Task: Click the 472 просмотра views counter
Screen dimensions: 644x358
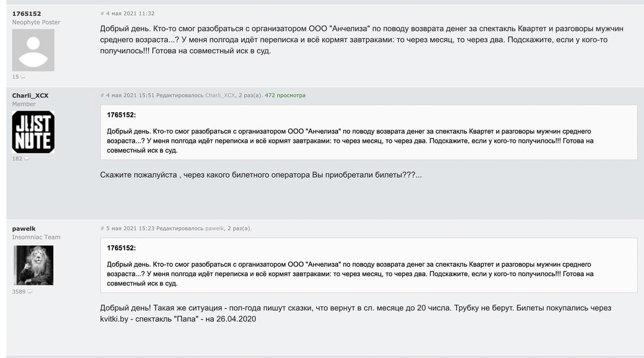Action: 285,95
